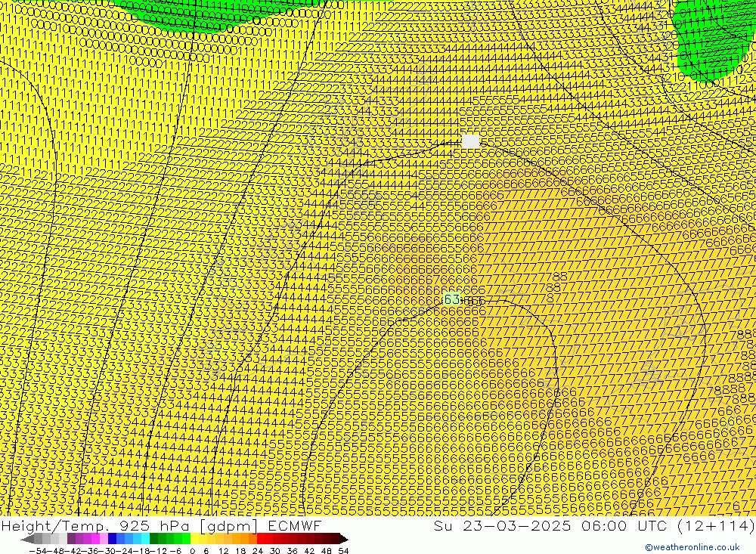Click the weatheronline.co.uk copyright link
756x554 pixels.
point(692,547)
